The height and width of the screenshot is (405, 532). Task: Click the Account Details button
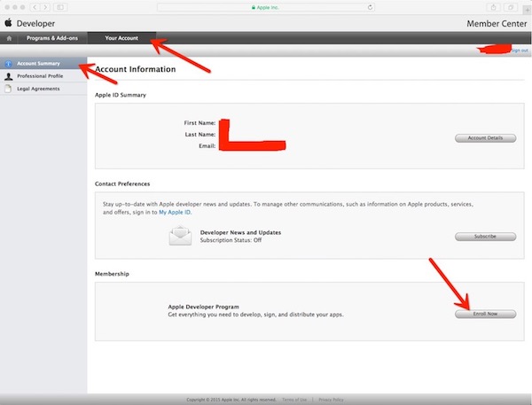click(x=485, y=138)
